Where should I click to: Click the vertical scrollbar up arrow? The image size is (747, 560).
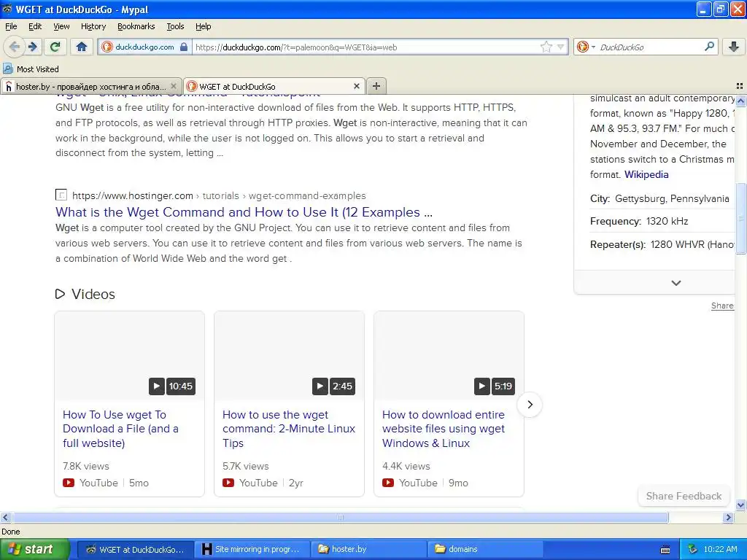tap(740, 101)
